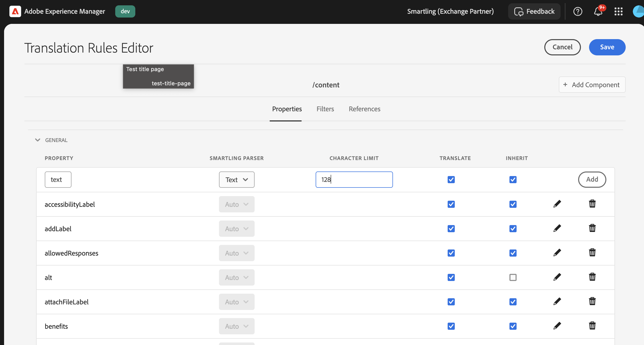The height and width of the screenshot is (345, 644).
Task: Open the help question mark icon
Action: pos(578,11)
